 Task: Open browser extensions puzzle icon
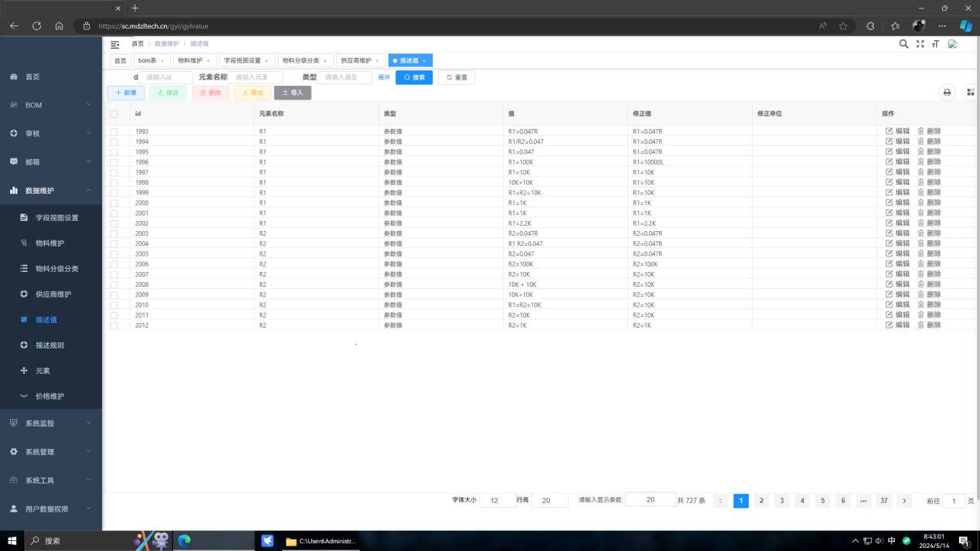(870, 26)
